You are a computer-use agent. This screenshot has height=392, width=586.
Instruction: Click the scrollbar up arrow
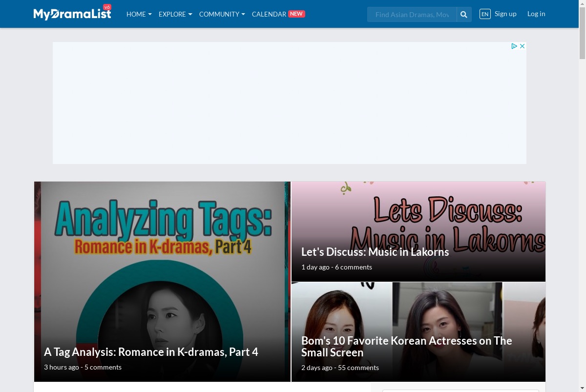(x=582, y=3)
